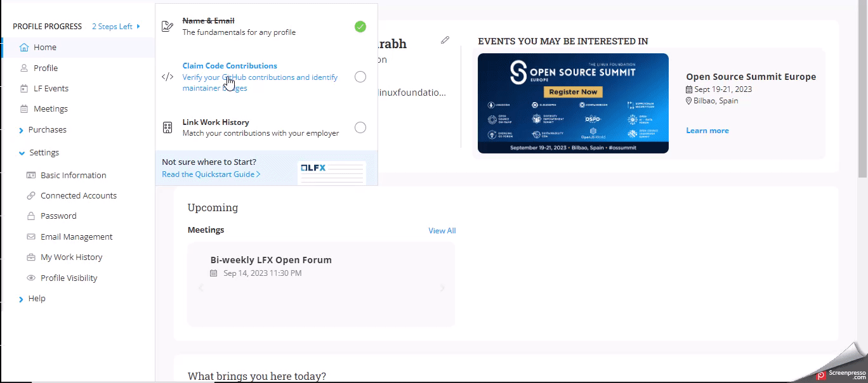Screen dimensions: 868x383
Task: Click the My Work History briefcase icon
Action: [x=31, y=257]
